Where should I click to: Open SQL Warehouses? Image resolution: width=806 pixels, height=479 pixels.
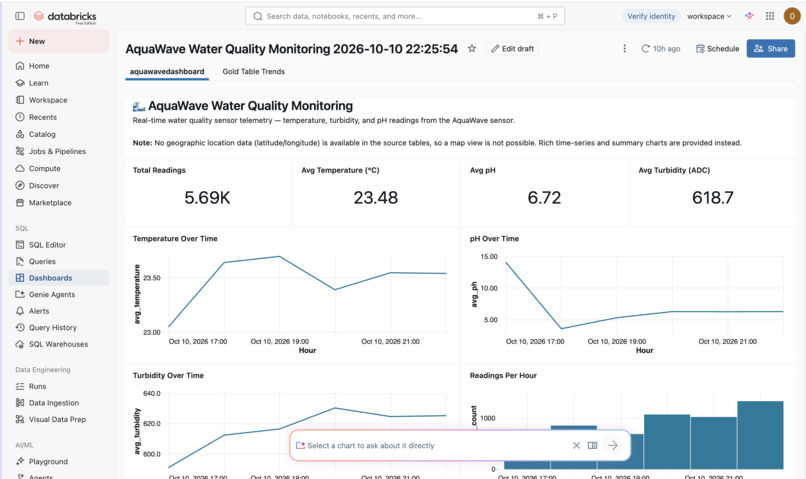[x=59, y=344]
